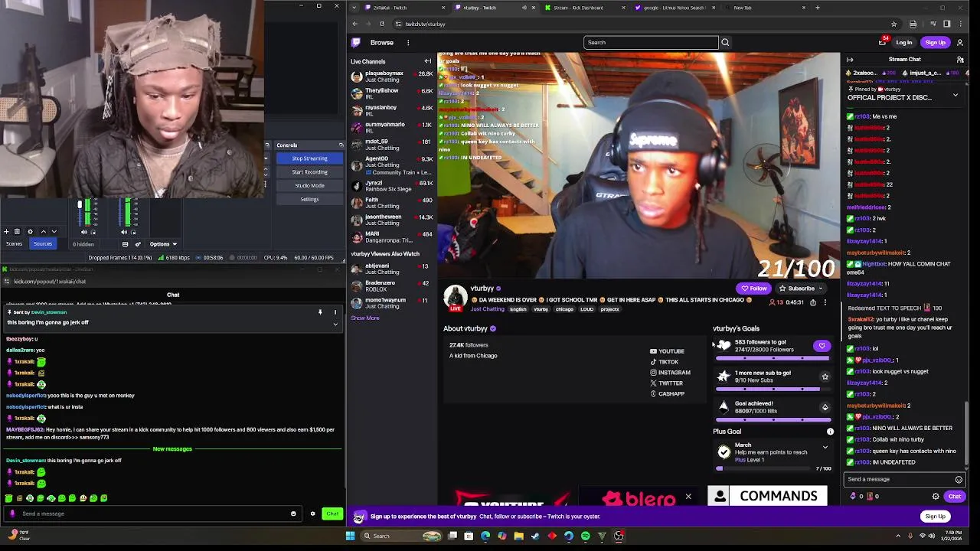Move source up with arrow icon
980x551 pixels.
pos(43,231)
